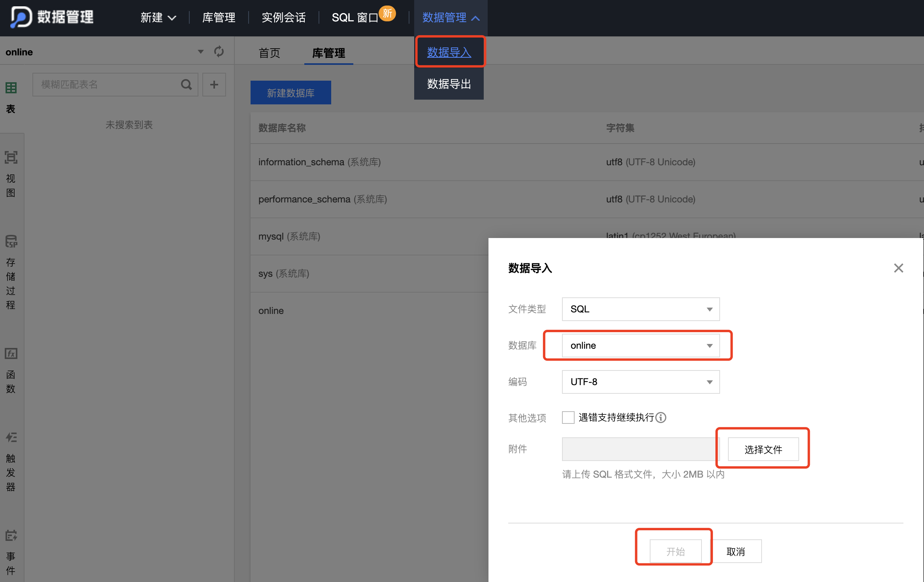Close the 数据导入 dialog
The height and width of the screenshot is (582, 924).
(x=898, y=268)
